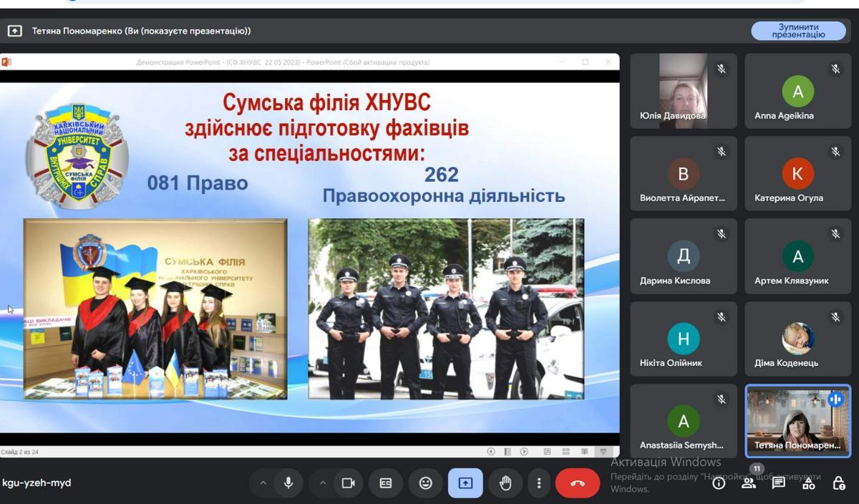Toggle the present screen button
Screen dimensions: 859x504
tap(465, 483)
